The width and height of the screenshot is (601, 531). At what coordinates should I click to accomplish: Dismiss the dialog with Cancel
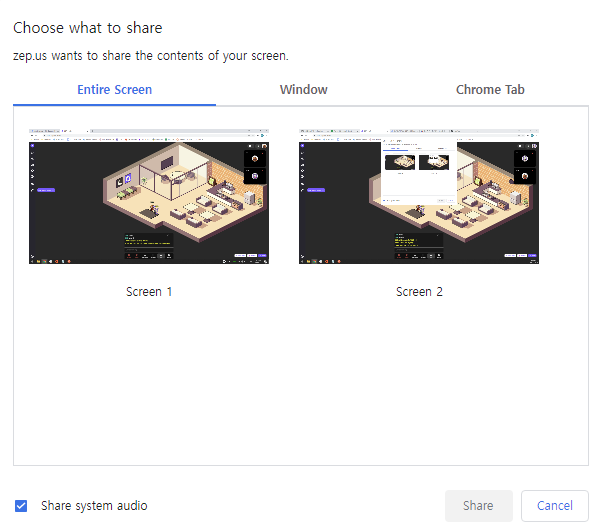pyautogui.click(x=555, y=506)
